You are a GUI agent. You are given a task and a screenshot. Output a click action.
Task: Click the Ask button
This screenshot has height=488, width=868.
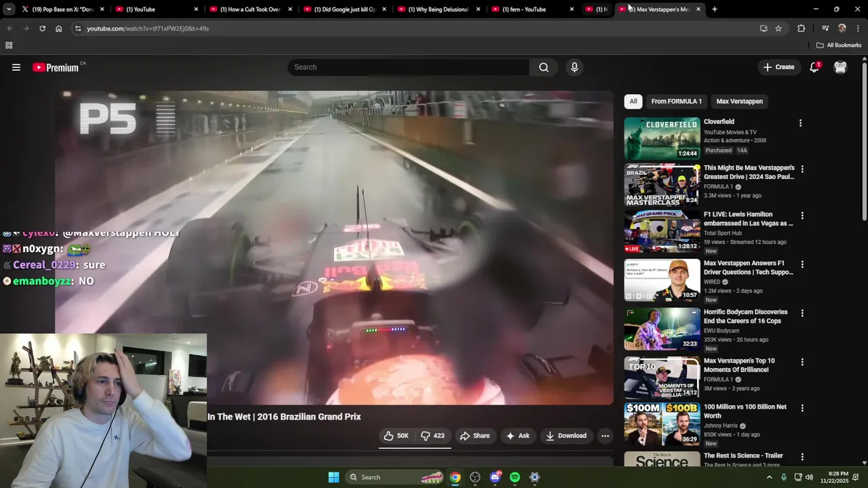[x=517, y=436]
